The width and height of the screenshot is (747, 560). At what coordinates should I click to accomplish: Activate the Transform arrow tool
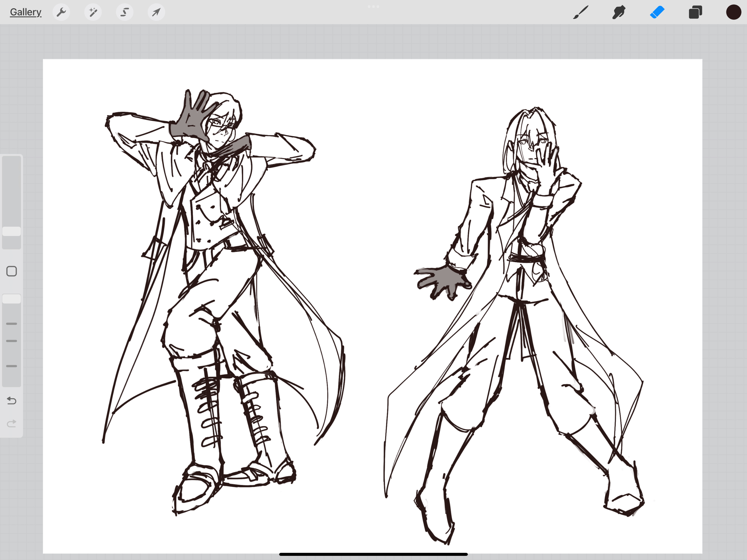click(x=156, y=12)
